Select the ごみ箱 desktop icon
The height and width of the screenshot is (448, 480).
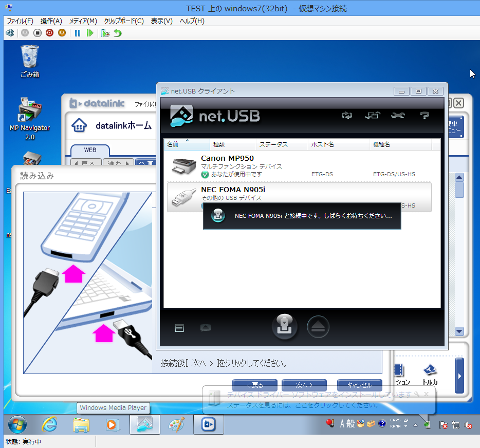[x=30, y=61]
